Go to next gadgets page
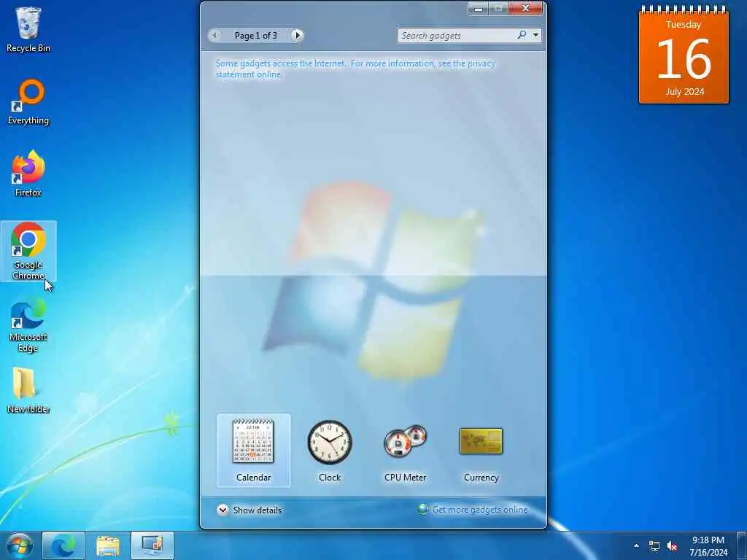This screenshot has height=560, width=747. [298, 35]
